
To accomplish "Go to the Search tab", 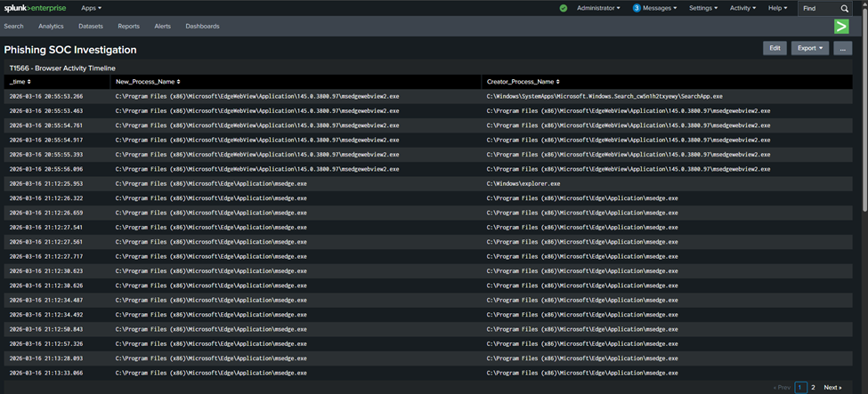I will (14, 26).
